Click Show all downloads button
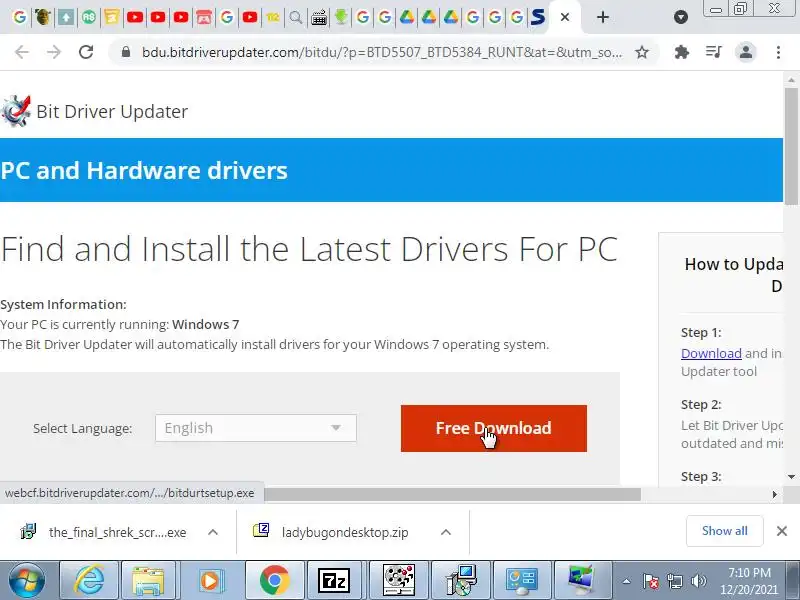Image resolution: width=800 pixels, height=600 pixels. [x=724, y=531]
